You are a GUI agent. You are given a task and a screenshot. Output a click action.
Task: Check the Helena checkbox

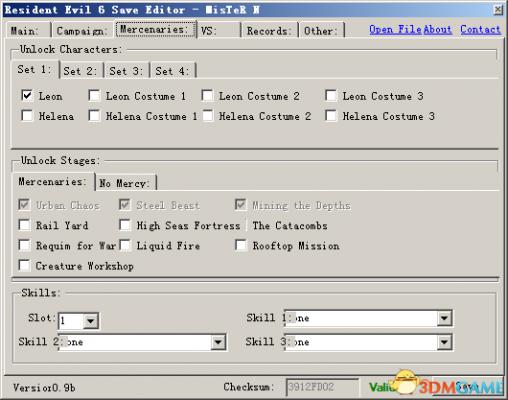27,116
